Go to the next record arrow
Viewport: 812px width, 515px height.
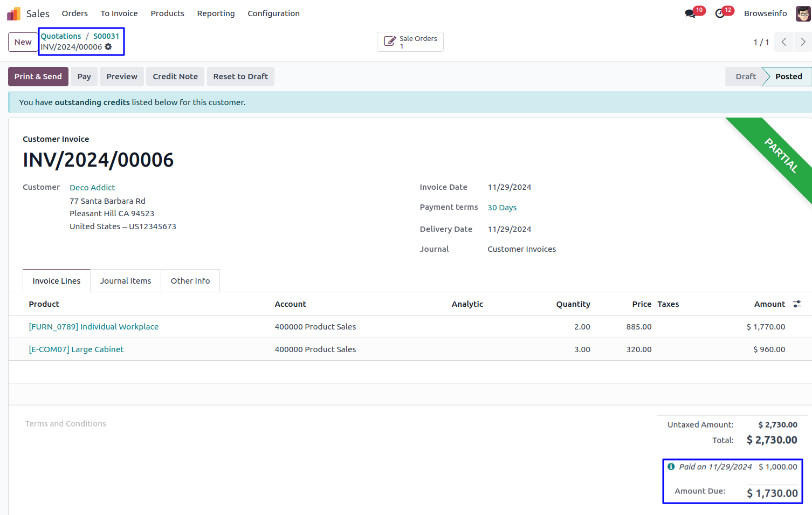803,42
